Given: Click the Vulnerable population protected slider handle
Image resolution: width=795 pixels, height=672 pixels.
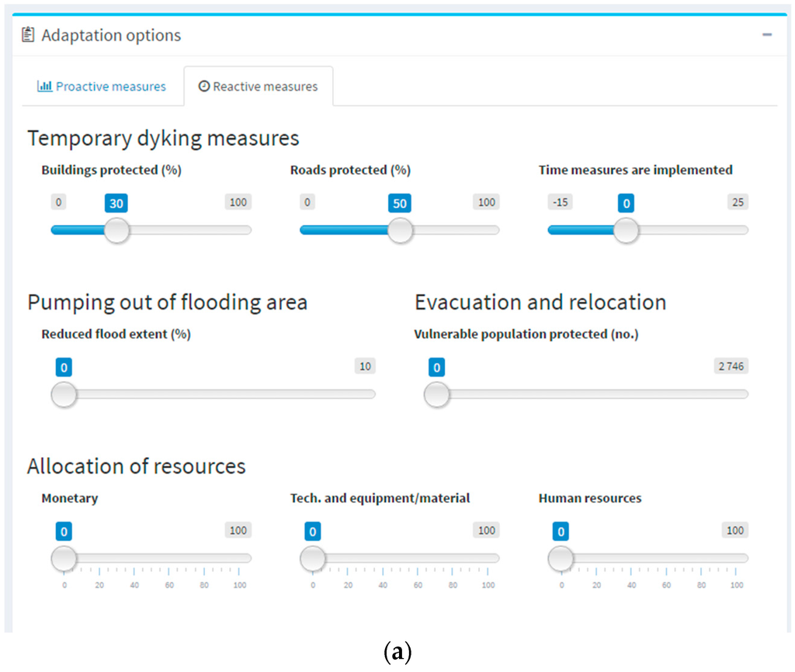Looking at the screenshot, I should 437,394.
